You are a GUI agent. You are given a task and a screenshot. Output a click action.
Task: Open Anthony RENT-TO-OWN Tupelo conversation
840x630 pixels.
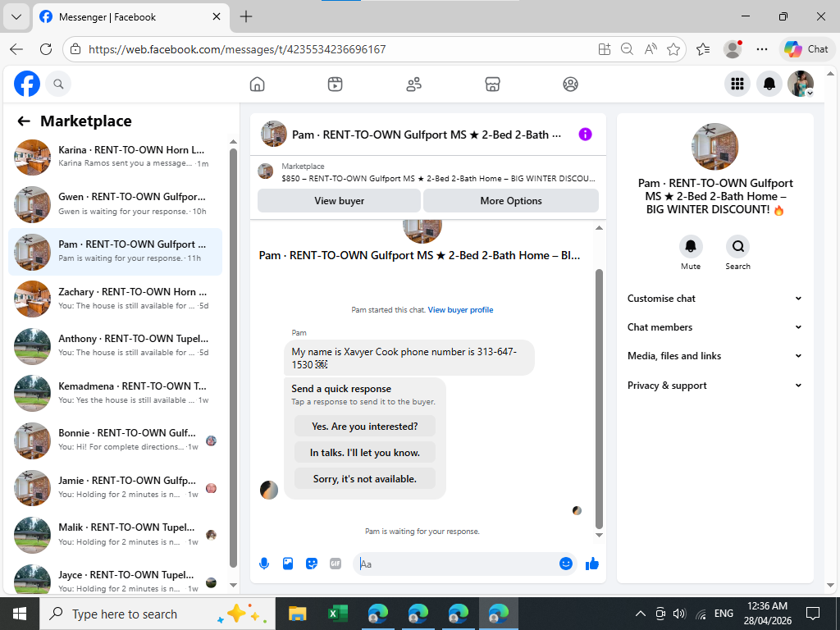115,346
